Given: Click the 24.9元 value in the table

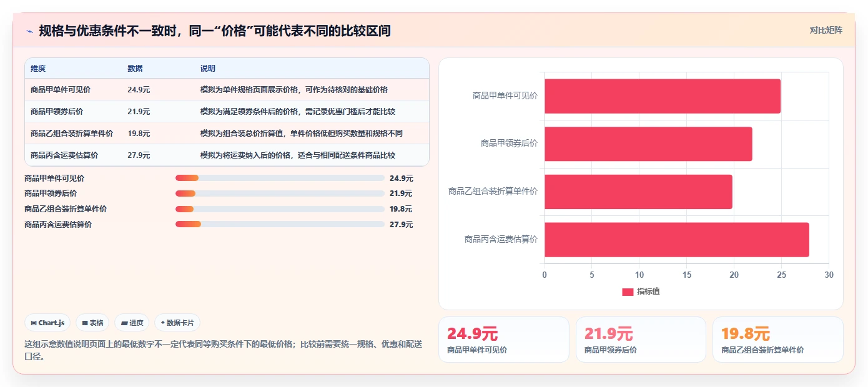Looking at the screenshot, I should tap(139, 90).
